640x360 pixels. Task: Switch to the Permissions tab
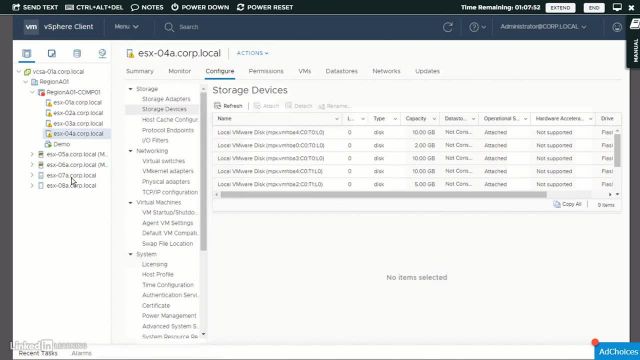266,71
